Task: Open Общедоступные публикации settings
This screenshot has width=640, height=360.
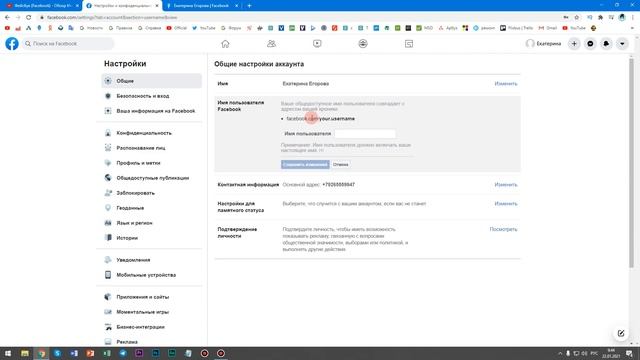Action: pos(151,178)
